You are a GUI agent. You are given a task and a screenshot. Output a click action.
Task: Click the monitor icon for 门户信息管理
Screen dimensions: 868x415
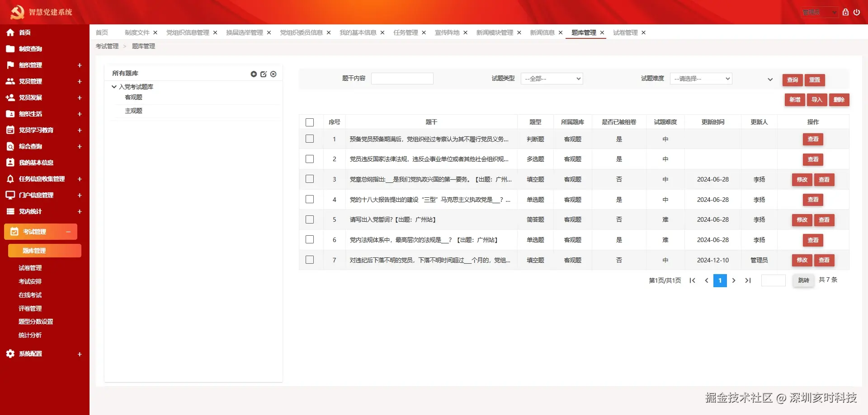[10, 195]
